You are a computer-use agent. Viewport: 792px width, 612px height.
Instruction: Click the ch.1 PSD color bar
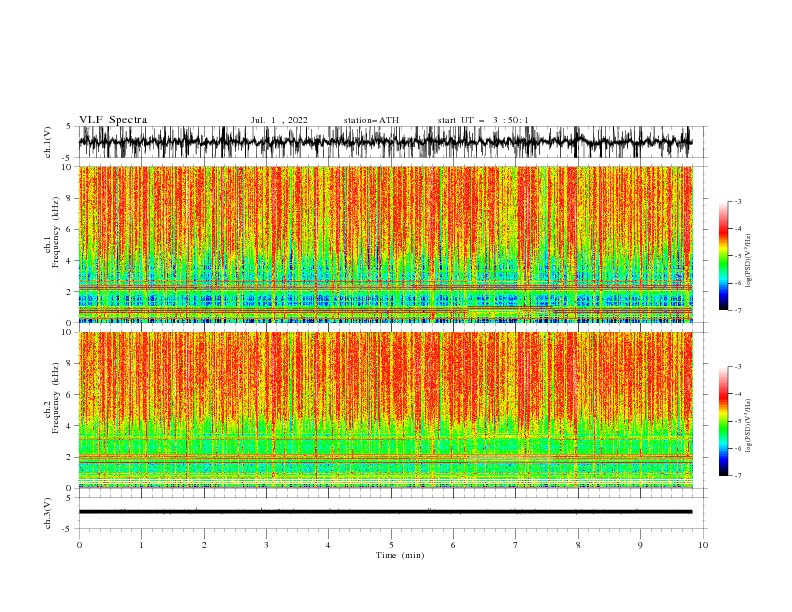(724, 256)
